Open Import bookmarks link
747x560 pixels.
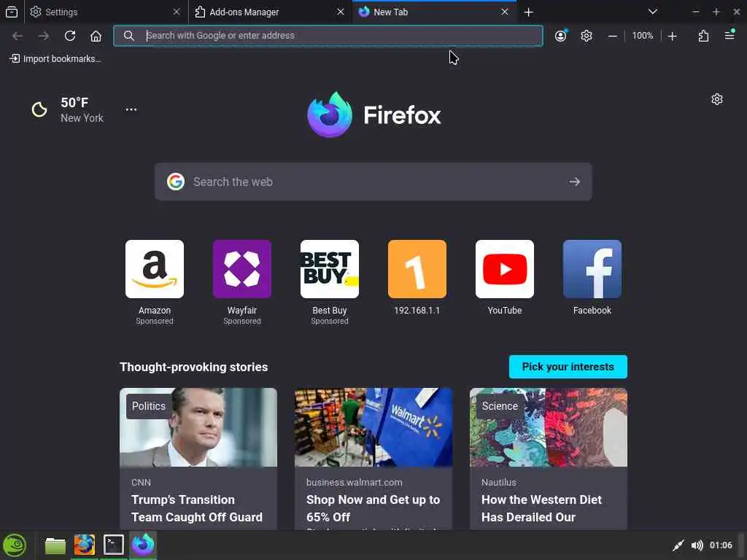point(55,58)
